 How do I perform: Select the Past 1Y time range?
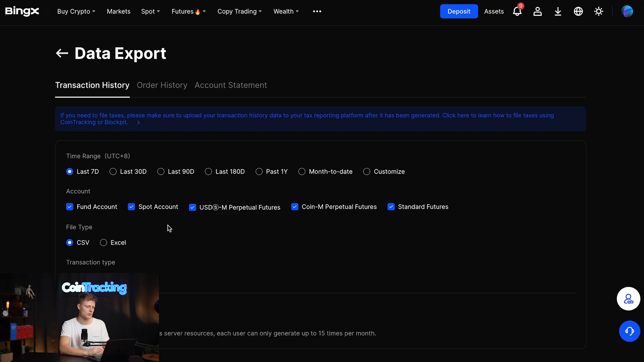[259, 172]
